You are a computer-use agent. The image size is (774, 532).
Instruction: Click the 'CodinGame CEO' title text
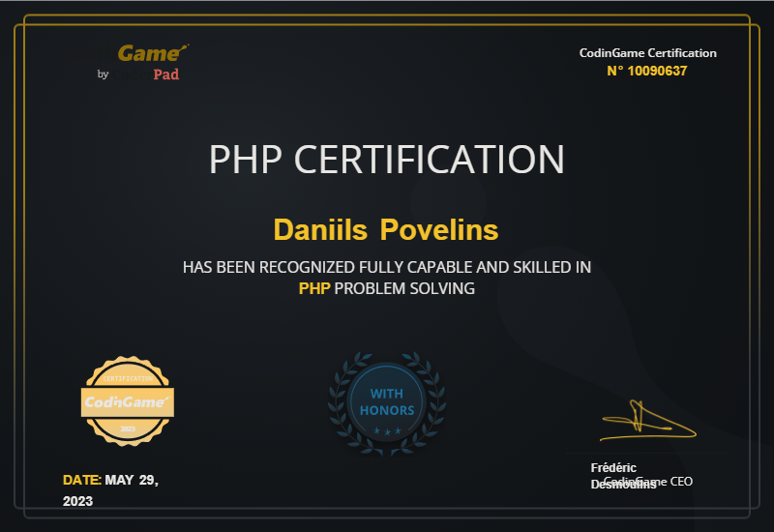click(x=648, y=482)
